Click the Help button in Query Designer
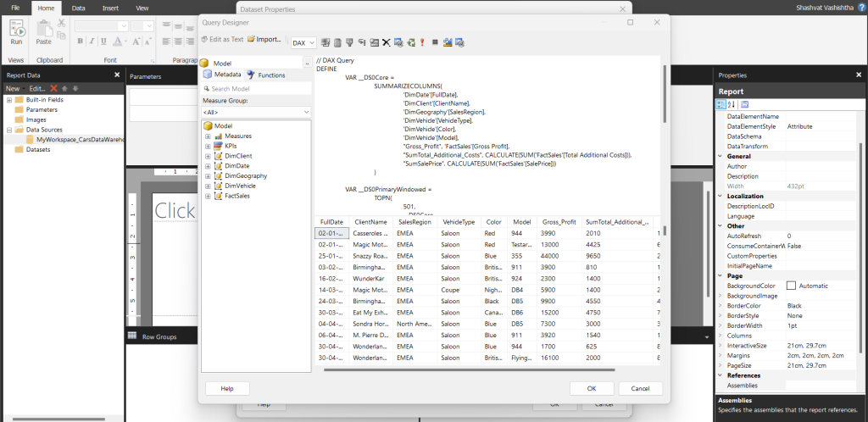Viewport: 868px width, 422px height. point(227,388)
